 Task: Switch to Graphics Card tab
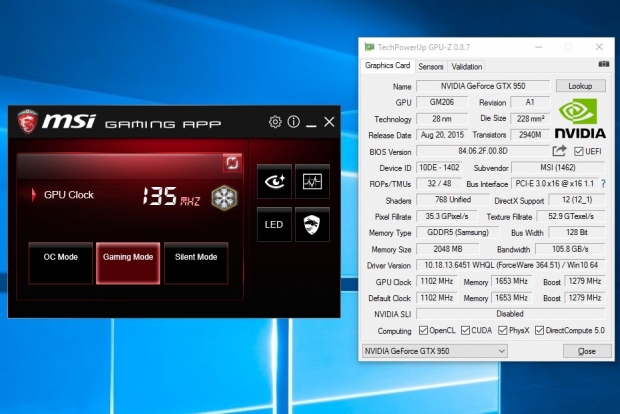[388, 66]
